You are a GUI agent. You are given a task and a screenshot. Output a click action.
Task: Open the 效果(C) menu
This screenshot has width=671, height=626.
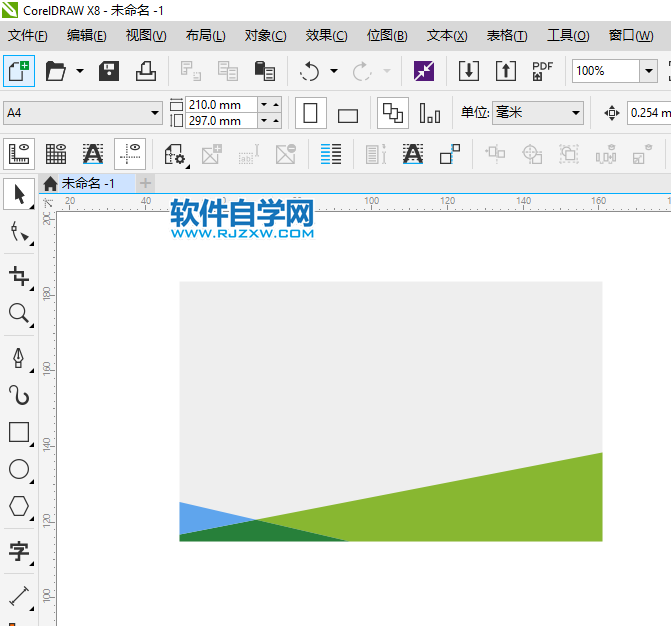tap(326, 35)
